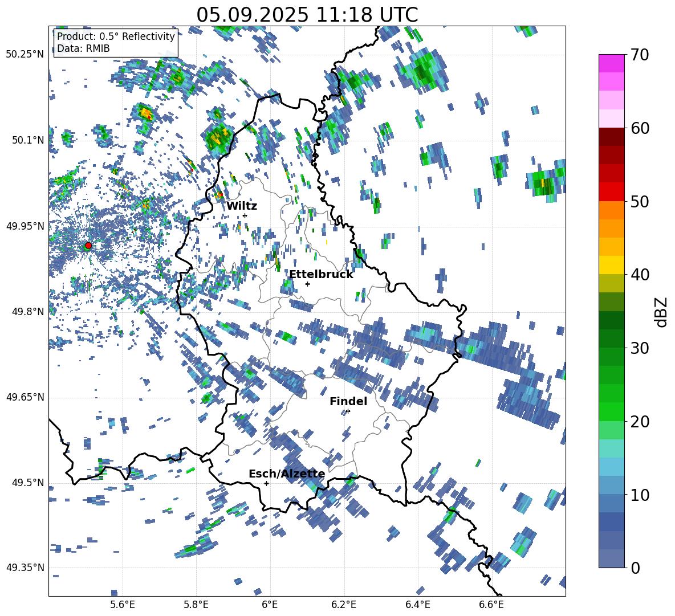Click the cross marker below Findel
Image resolution: width=675 pixels, height=616 pixels.
[x=348, y=411]
